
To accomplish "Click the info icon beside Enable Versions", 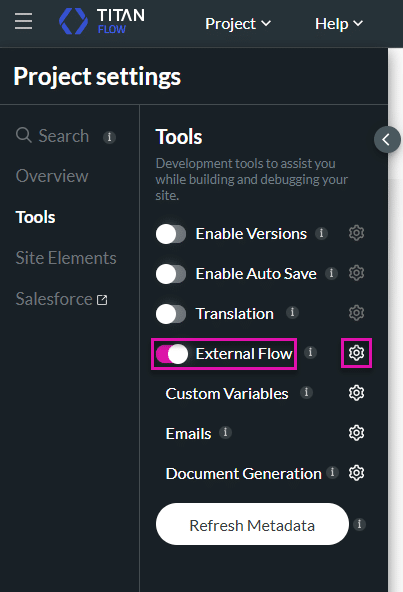I will click(x=321, y=233).
